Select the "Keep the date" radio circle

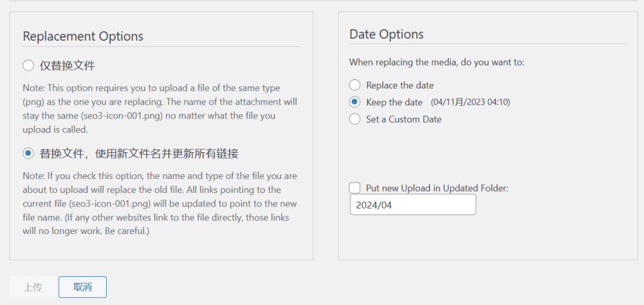[355, 103]
